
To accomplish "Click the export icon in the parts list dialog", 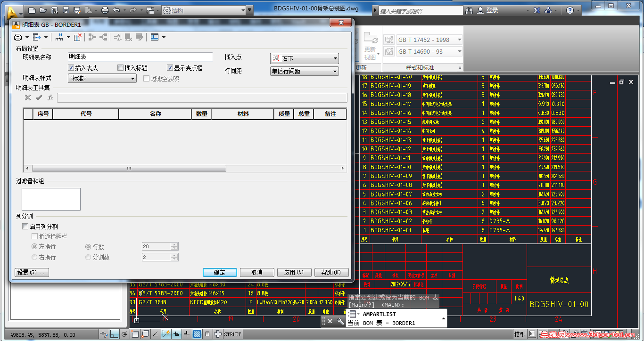I will click(x=37, y=37).
